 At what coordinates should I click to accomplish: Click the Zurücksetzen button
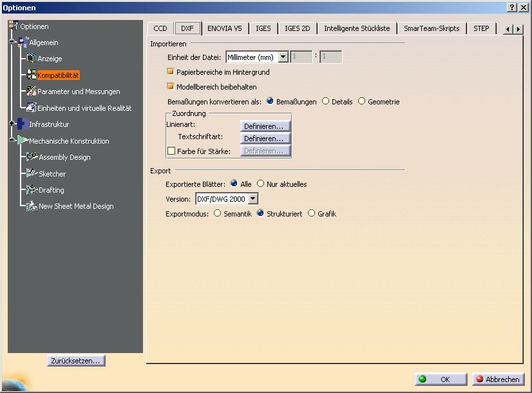click(x=76, y=360)
